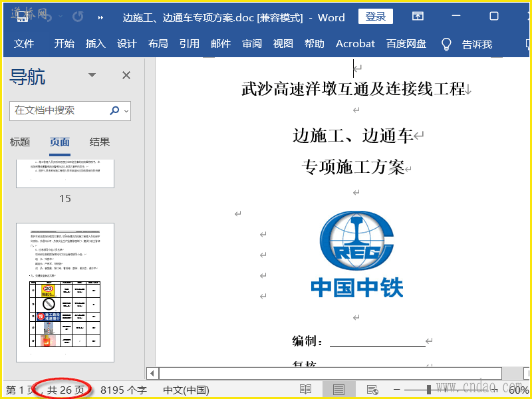Image resolution: width=532 pixels, height=399 pixels.
Task: Switch to Read Mode view icon
Action: coord(305,390)
